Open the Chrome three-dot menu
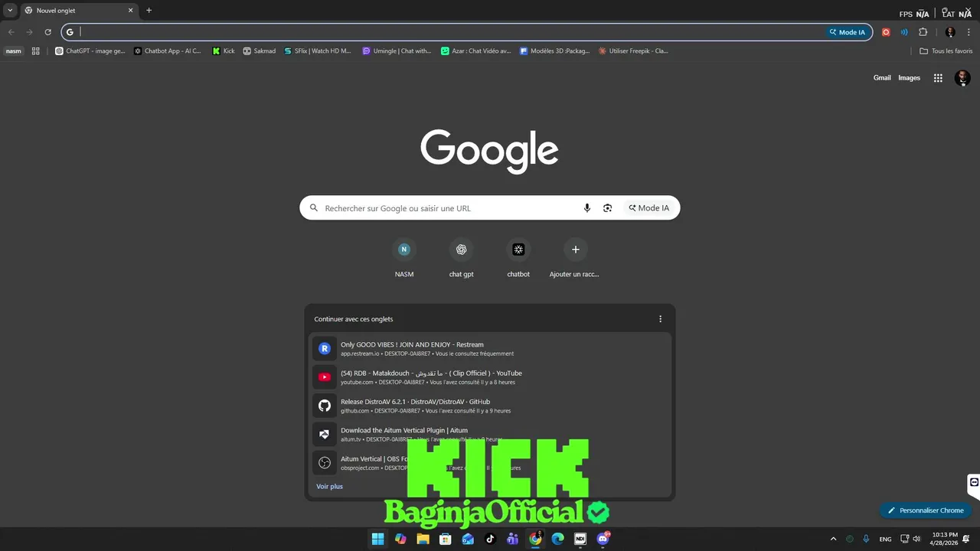This screenshot has width=980, height=551. click(969, 32)
